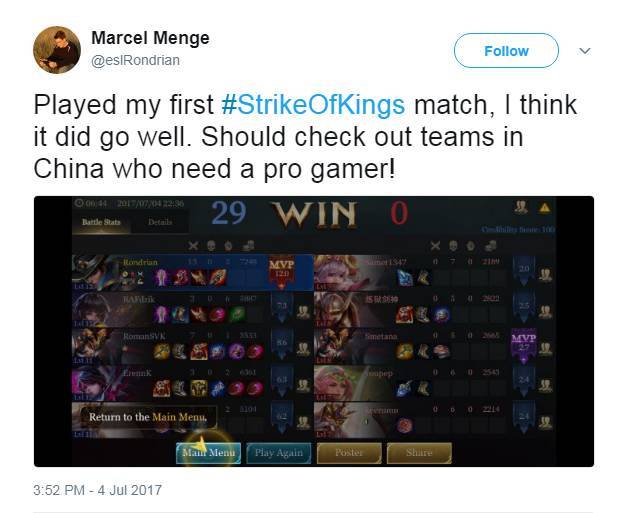Expand the tweet options chevron
Screen dimensions: 629x513
coord(585,51)
